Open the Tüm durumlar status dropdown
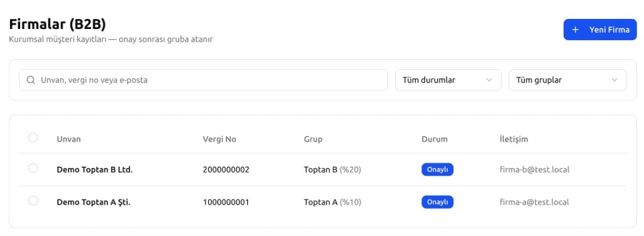Image resolution: width=644 pixels, height=236 pixels. tap(448, 80)
